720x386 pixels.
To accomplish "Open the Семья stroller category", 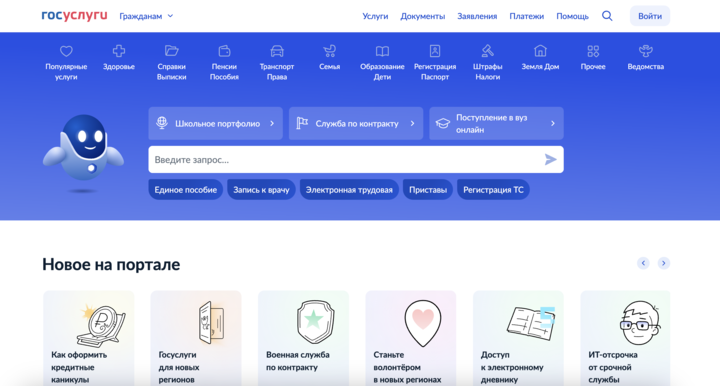I will tap(330, 58).
